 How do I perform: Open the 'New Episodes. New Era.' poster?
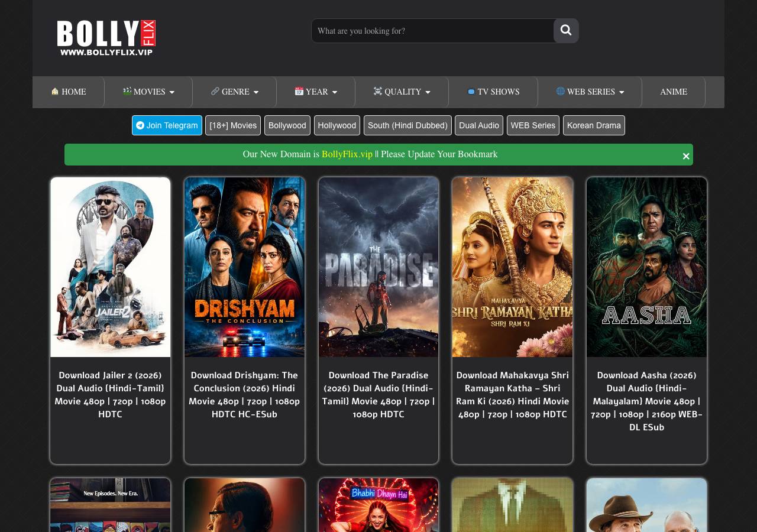(x=111, y=505)
